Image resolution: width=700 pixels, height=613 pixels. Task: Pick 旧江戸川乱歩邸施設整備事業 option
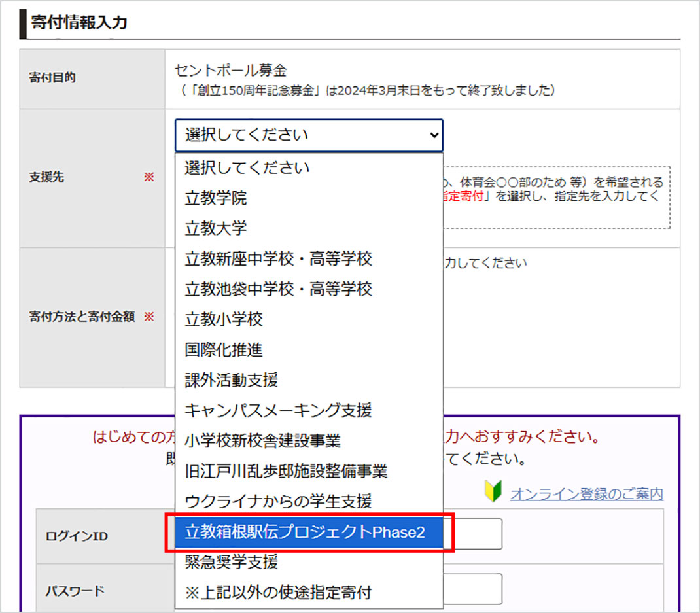286,471
